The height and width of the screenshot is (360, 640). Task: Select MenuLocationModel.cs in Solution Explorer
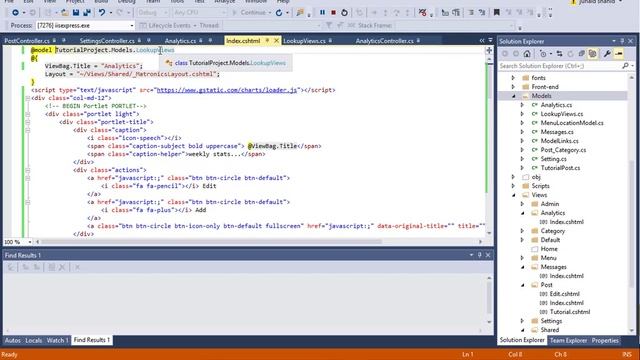click(572, 123)
